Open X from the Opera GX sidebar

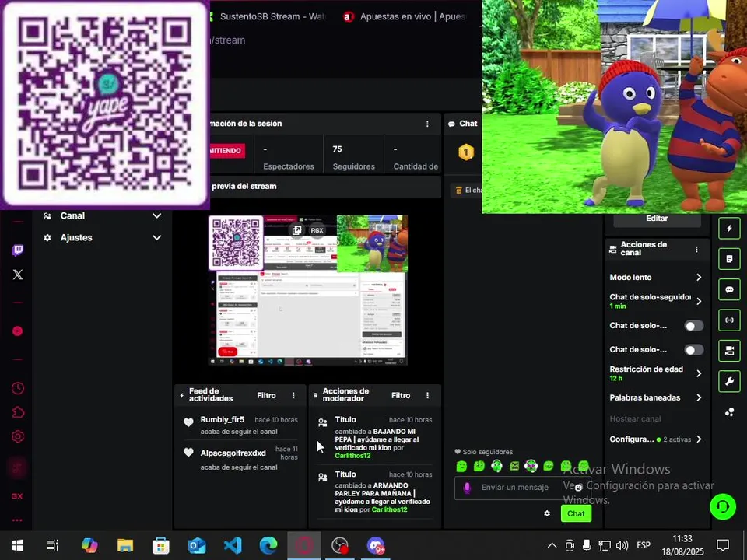coord(18,275)
